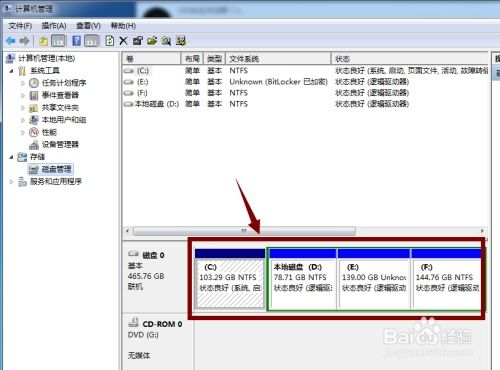500x370 pixels.
Task: Expand the 本地用户和组 node arrow
Action: (23, 120)
